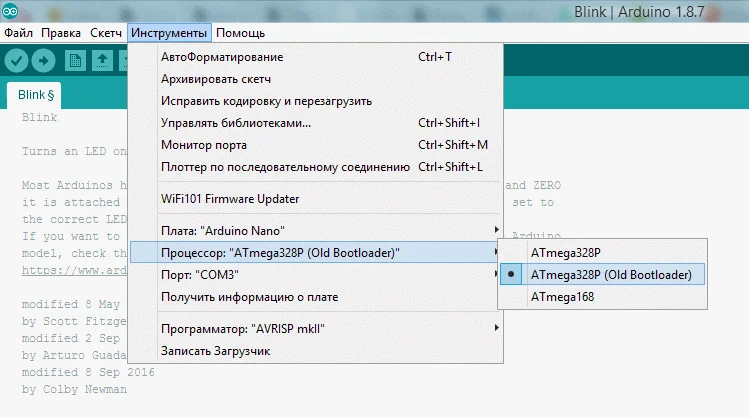Click the submenu arrow beside Программатор

coord(496,328)
